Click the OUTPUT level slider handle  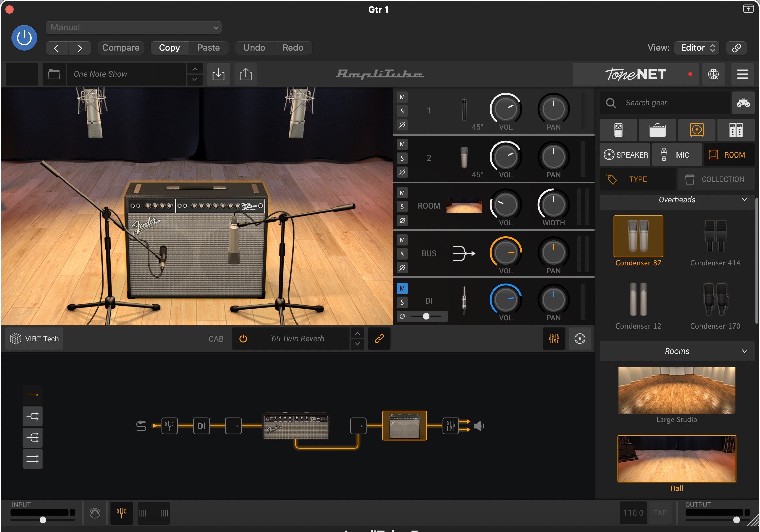pos(736,520)
